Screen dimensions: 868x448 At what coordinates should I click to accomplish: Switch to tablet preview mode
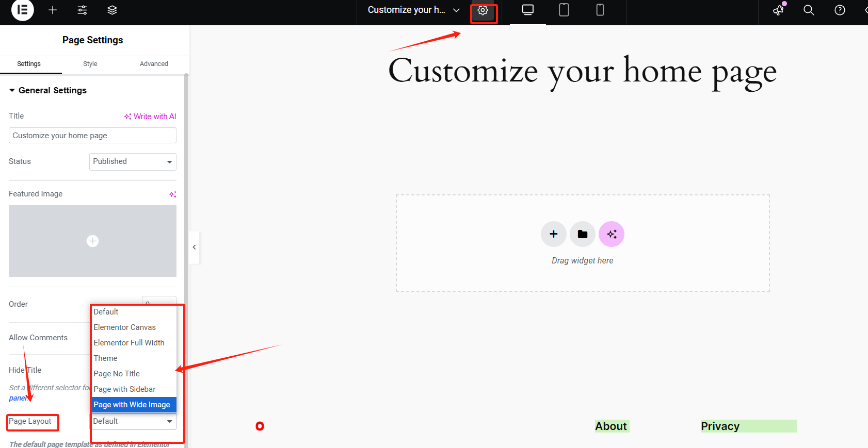pos(564,10)
